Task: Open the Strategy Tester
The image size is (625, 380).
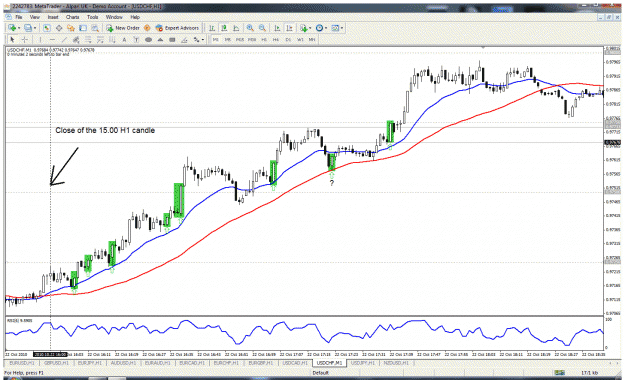Action: (95, 28)
